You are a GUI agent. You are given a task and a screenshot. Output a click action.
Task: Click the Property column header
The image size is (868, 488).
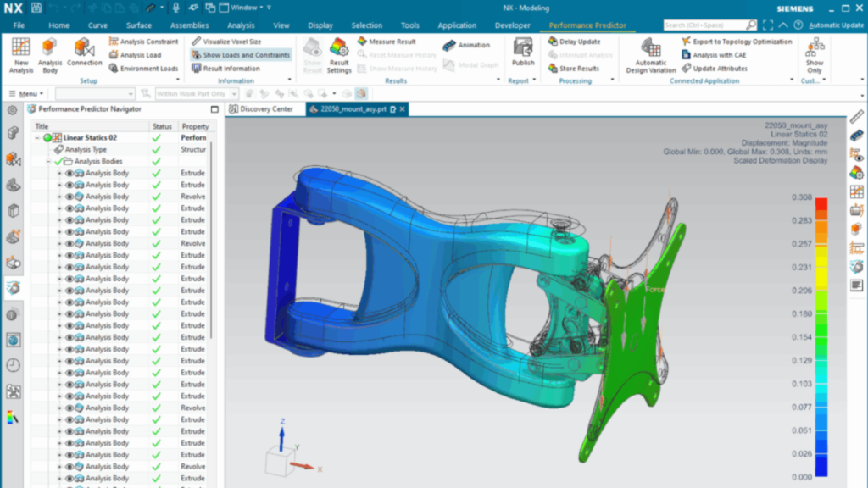coord(195,126)
